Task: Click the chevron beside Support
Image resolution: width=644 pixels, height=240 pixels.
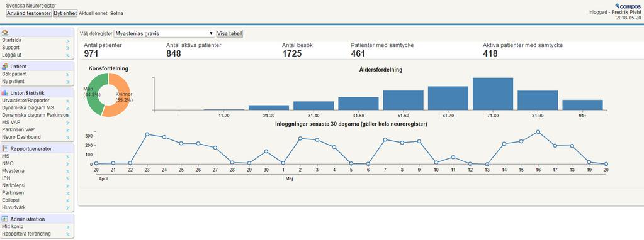Action: (68, 48)
